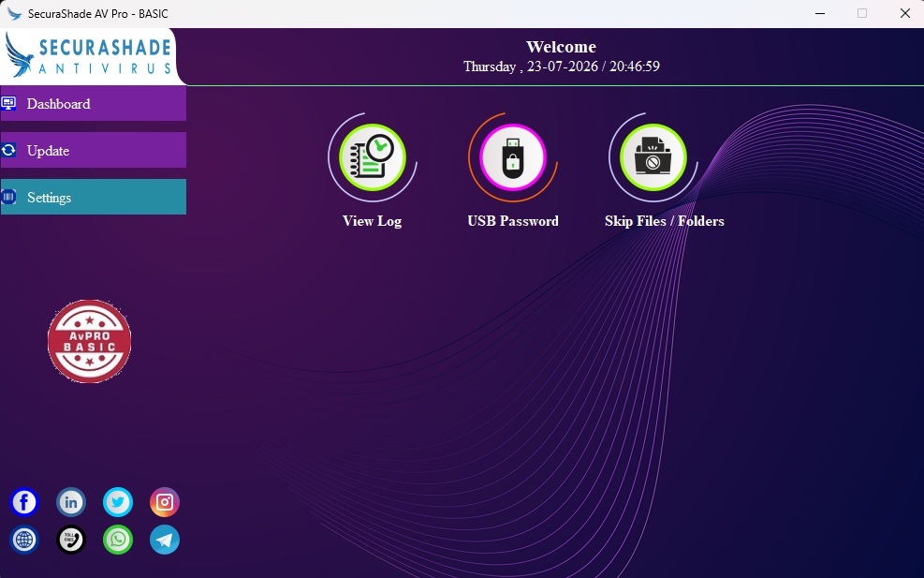Click the Update refresh arrows icon
This screenshot has width=924, height=578.
point(8,151)
